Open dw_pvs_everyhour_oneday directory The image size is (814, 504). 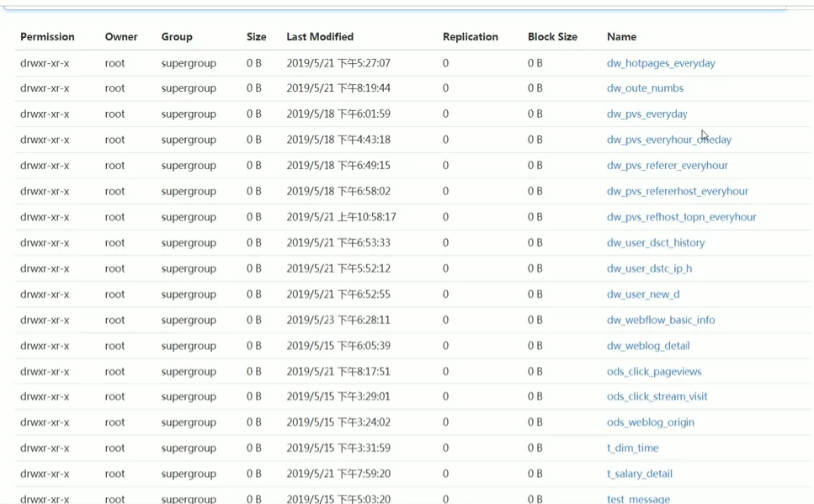(669, 140)
